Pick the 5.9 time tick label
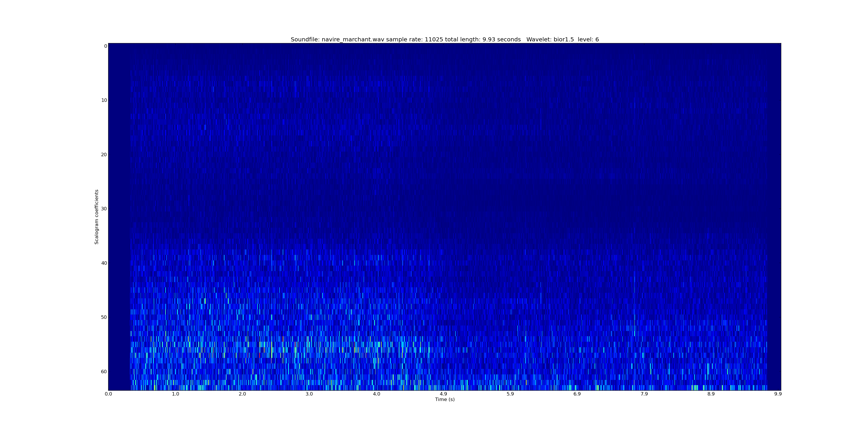The image size is (868, 434). click(x=510, y=394)
